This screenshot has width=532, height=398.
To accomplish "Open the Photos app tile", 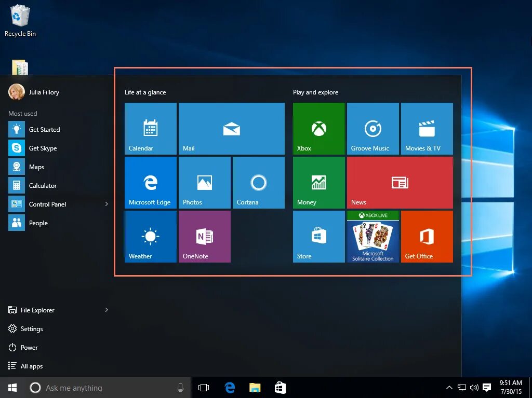I will point(204,182).
